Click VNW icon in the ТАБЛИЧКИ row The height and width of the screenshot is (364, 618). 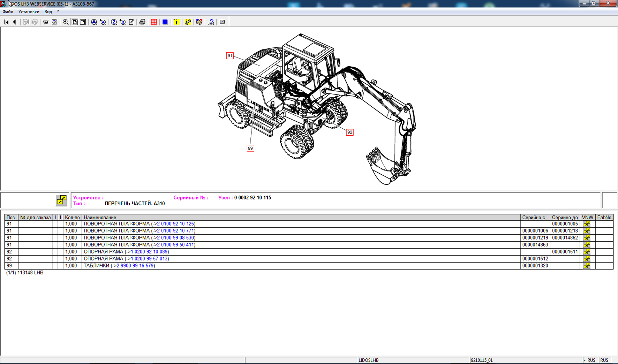[x=587, y=266]
